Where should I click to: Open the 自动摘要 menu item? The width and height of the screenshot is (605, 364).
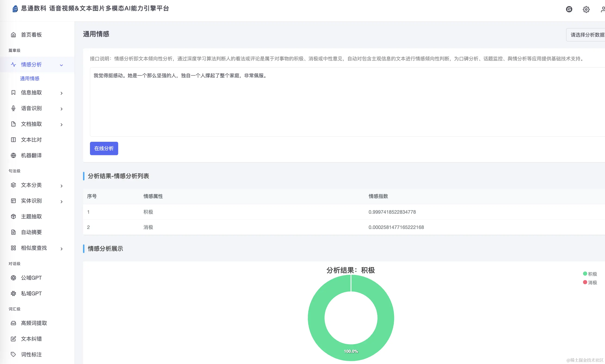(31, 232)
